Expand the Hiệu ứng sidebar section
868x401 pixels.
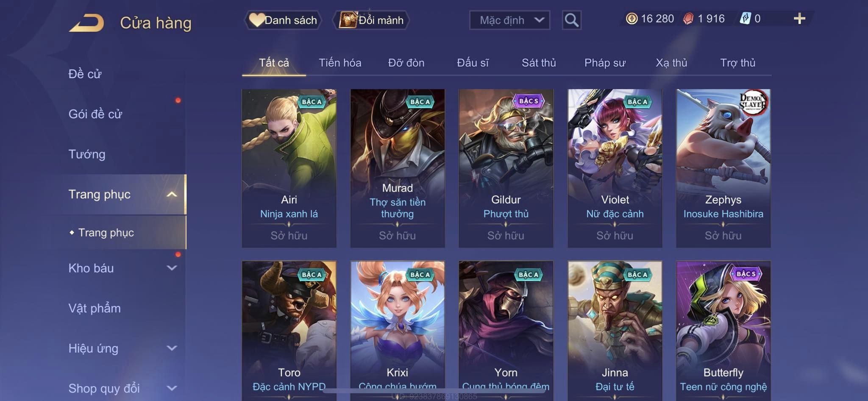click(172, 348)
